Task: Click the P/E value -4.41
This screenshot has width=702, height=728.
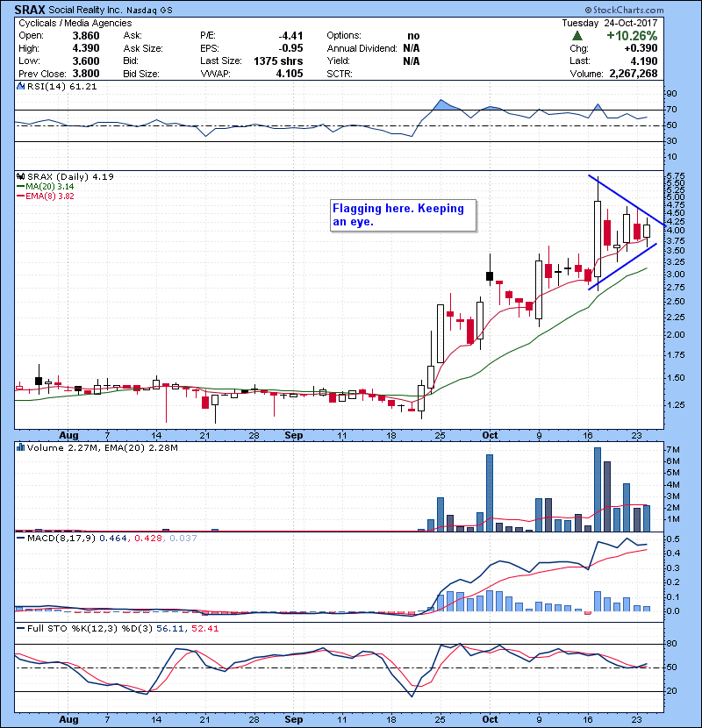Action: pos(290,36)
